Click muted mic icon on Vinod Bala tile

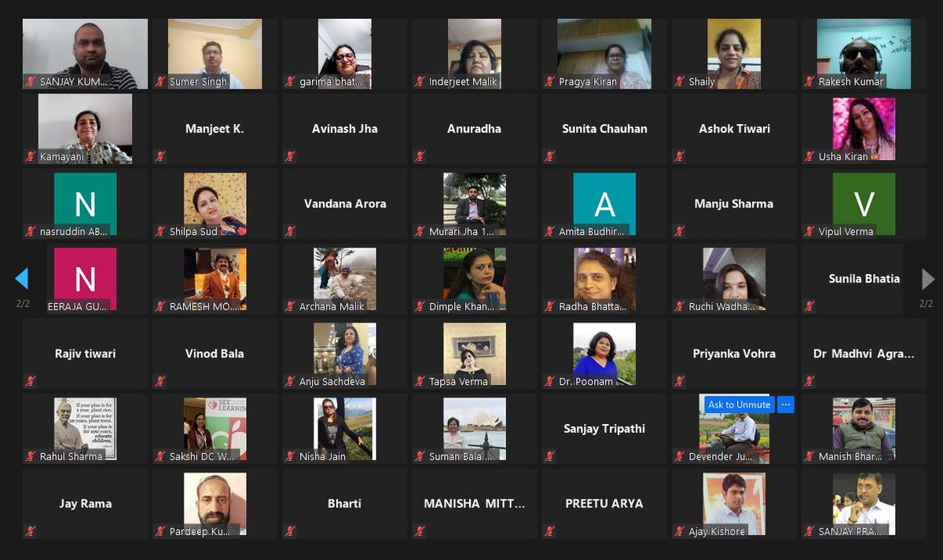pos(160,382)
